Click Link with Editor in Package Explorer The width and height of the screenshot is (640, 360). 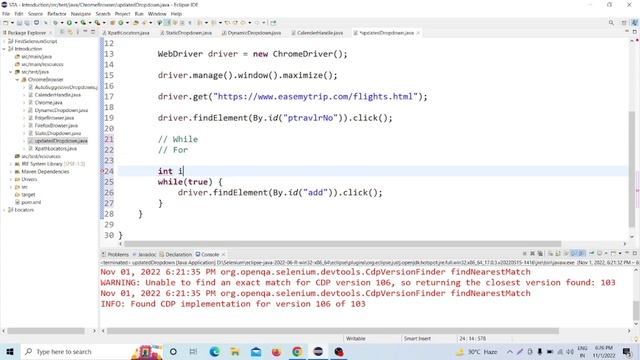70,32
